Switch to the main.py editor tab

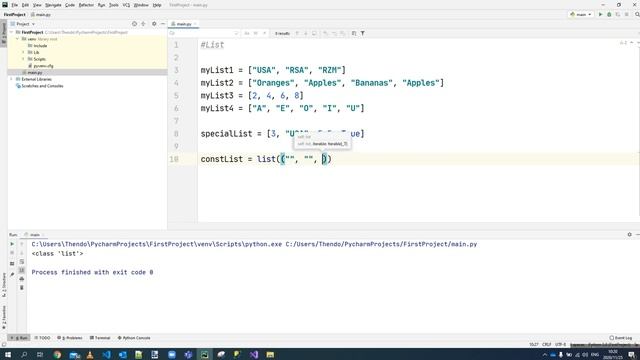[183, 24]
